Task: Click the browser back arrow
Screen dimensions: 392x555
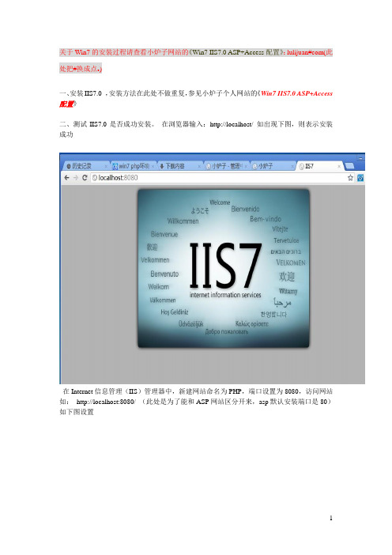Action: [x=67, y=178]
